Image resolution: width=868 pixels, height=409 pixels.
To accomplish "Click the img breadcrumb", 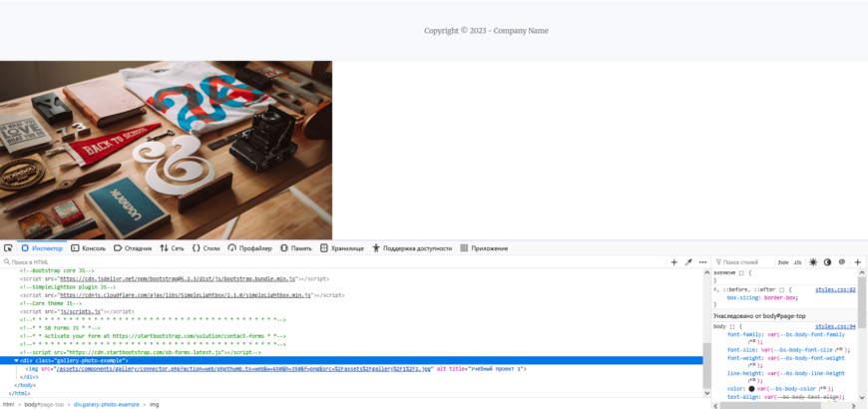I will point(154,405).
